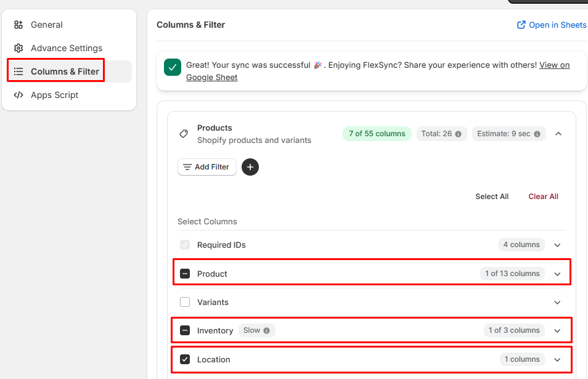
Task: Click the Location 1 columns badge
Action: coord(522,359)
